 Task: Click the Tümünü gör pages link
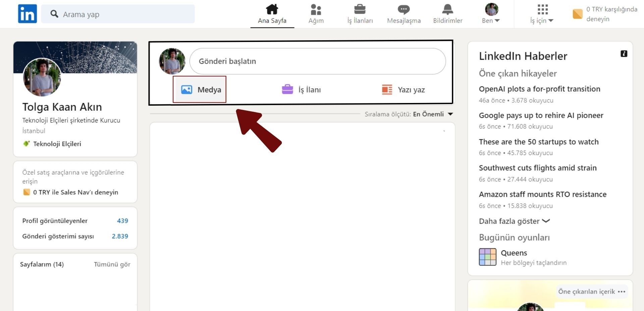click(x=112, y=264)
